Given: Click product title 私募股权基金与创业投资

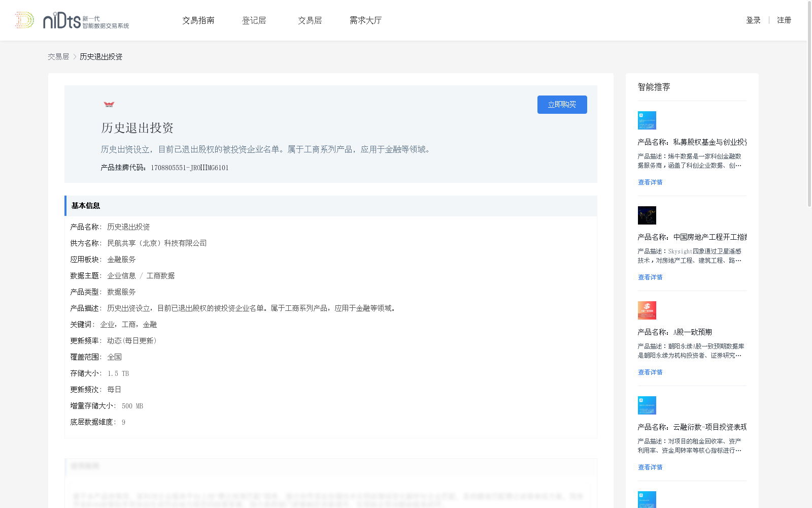Looking at the screenshot, I should point(692,142).
